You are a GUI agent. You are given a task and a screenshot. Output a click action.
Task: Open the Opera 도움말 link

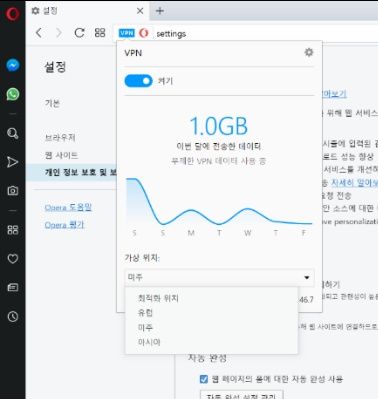click(x=68, y=207)
